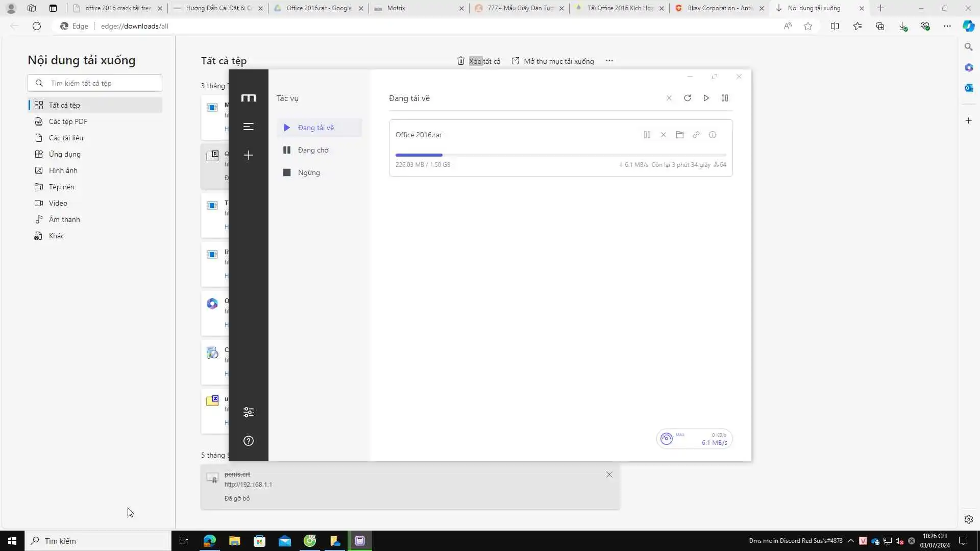Delete the Office 2016.rar task
The image size is (980, 551).
click(663, 135)
